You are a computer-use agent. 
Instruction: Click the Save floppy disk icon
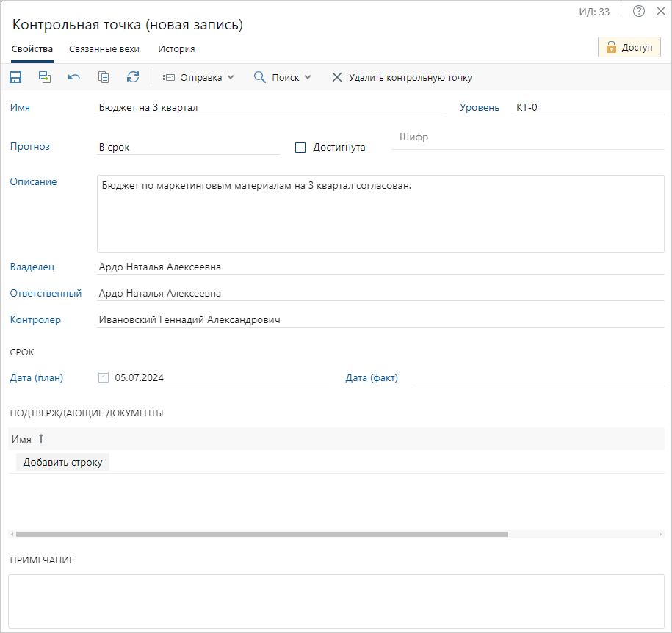[15, 77]
